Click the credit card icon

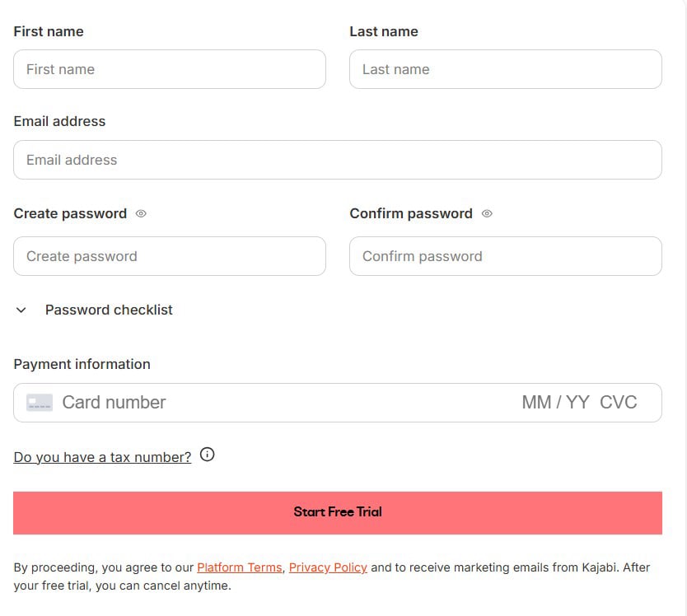[40, 403]
